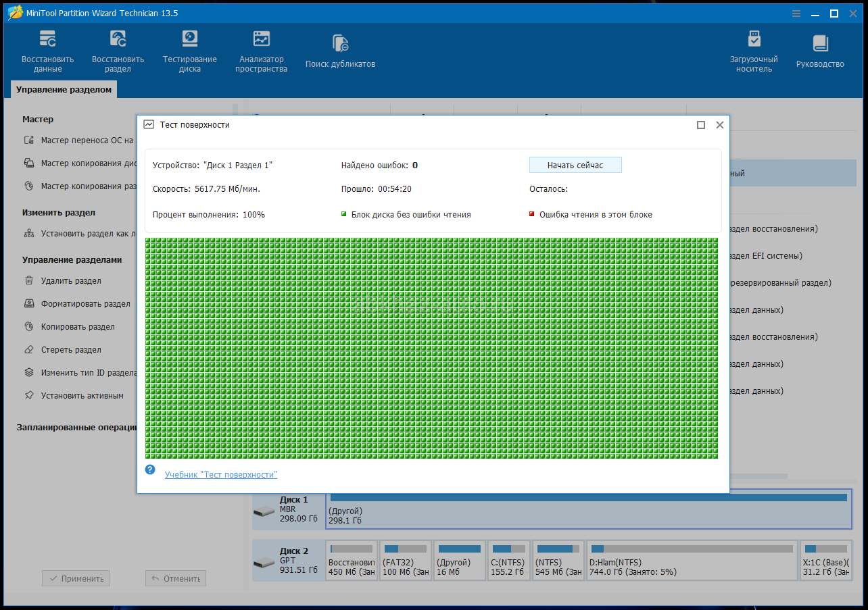Open the Восстановить данные tool
868x610 pixels.
point(47,51)
